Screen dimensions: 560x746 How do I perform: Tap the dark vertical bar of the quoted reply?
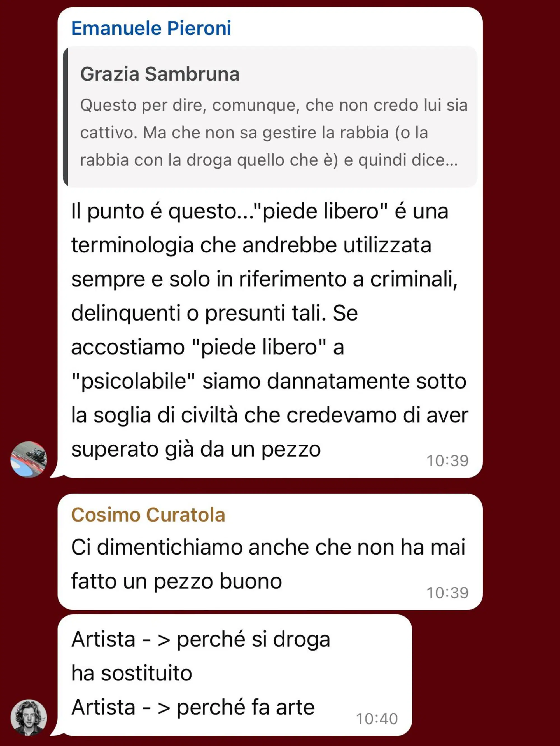pos(66,117)
